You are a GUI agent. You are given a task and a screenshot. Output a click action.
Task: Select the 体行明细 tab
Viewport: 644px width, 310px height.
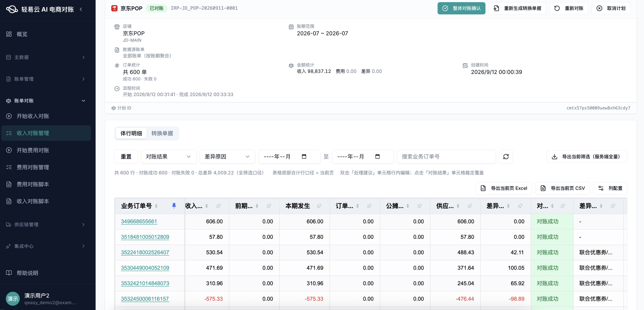click(131, 133)
